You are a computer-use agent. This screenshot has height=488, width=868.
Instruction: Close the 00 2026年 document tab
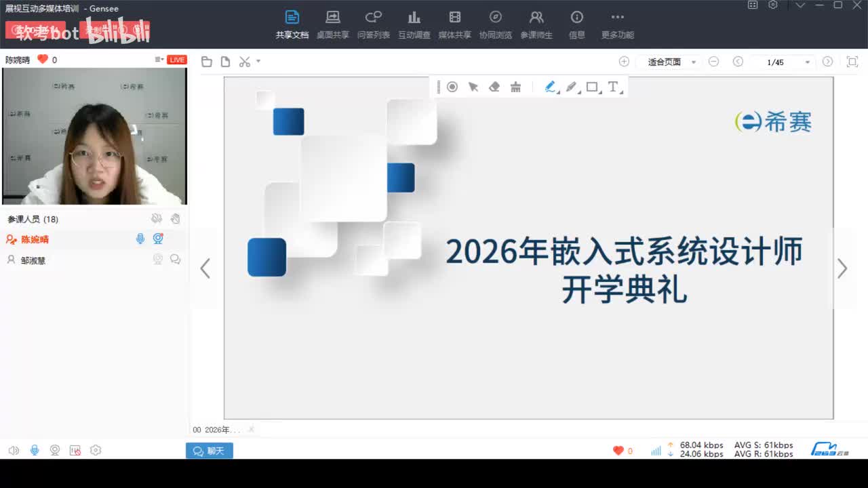coord(251,429)
